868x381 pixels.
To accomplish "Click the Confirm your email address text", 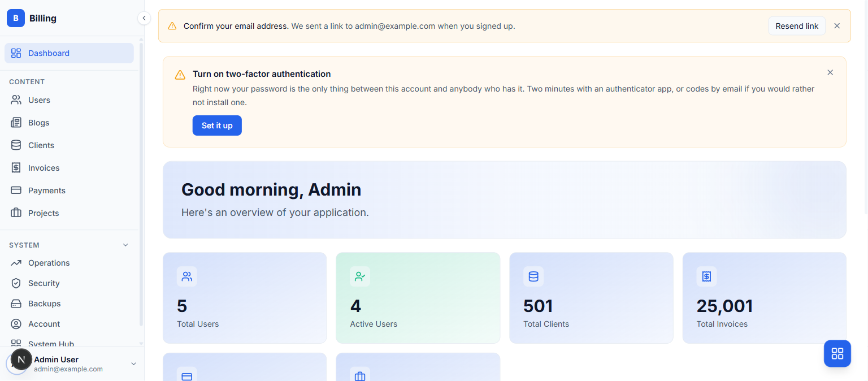I will pyautogui.click(x=236, y=26).
